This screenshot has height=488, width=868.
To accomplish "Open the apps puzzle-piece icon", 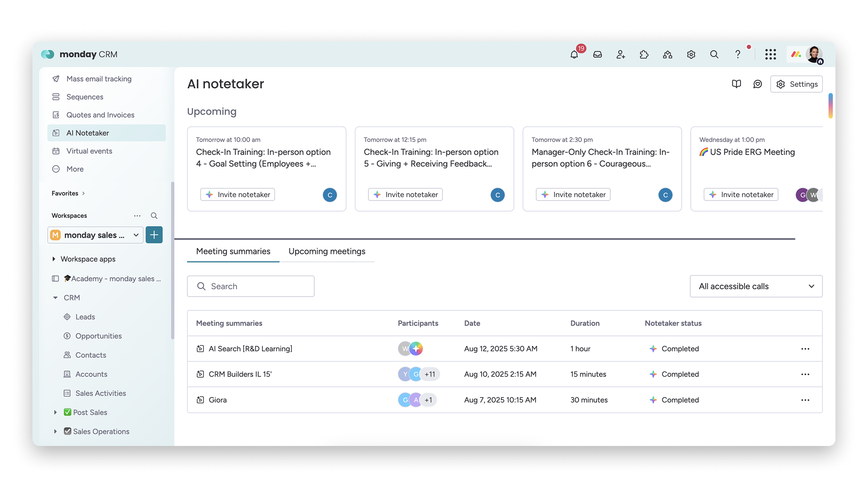I will [x=644, y=55].
